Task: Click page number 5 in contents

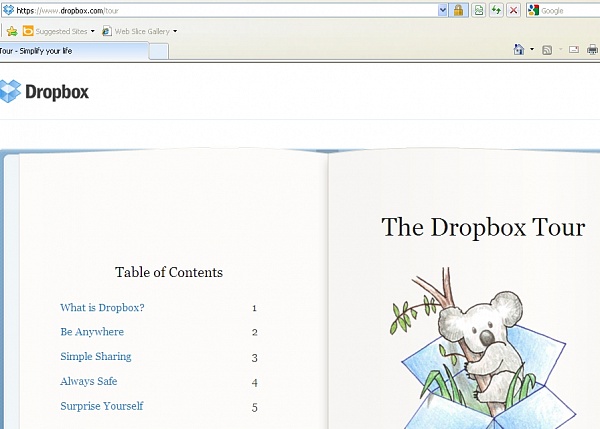Action: [x=254, y=408]
